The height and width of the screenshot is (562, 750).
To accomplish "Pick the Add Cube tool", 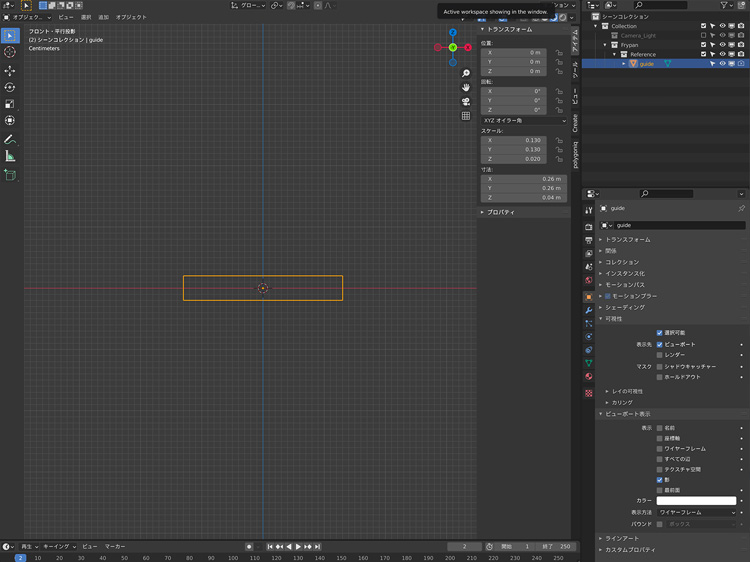I will 10,175.
